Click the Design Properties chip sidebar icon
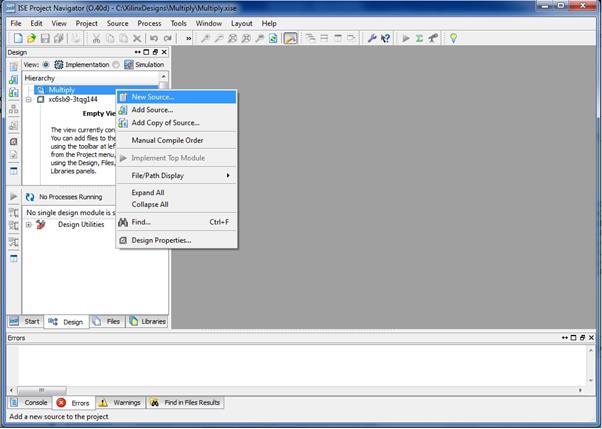The image size is (602, 429). click(x=13, y=141)
